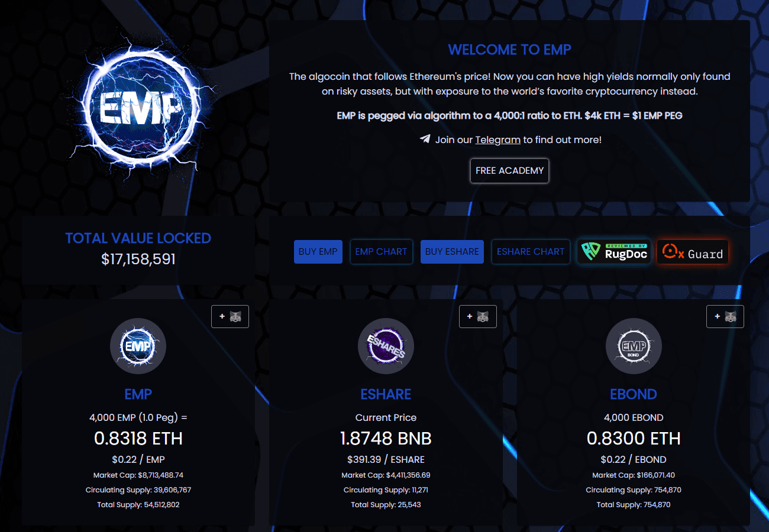Click Total Supply: 25,543
Screen dimensions: 769x532
tap(386, 505)
